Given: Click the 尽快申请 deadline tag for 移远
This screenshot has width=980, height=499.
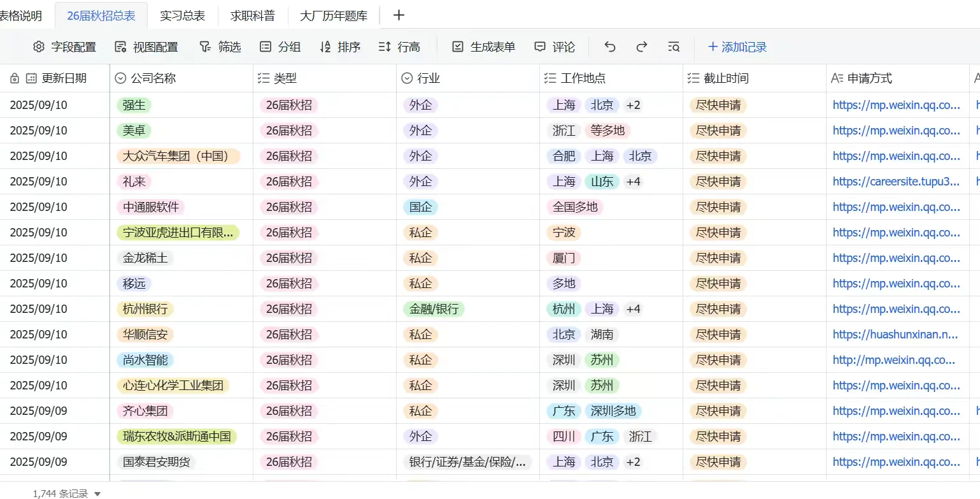Looking at the screenshot, I should tap(719, 284).
